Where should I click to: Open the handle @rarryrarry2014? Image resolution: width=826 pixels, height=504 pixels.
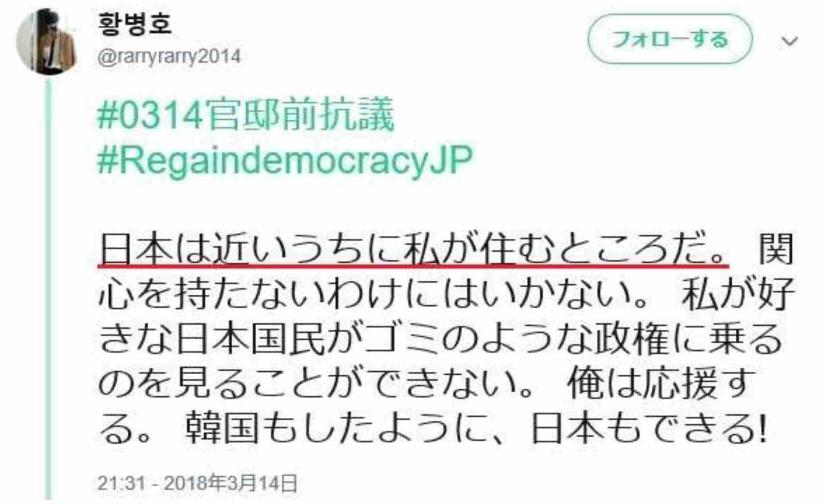[x=169, y=56]
